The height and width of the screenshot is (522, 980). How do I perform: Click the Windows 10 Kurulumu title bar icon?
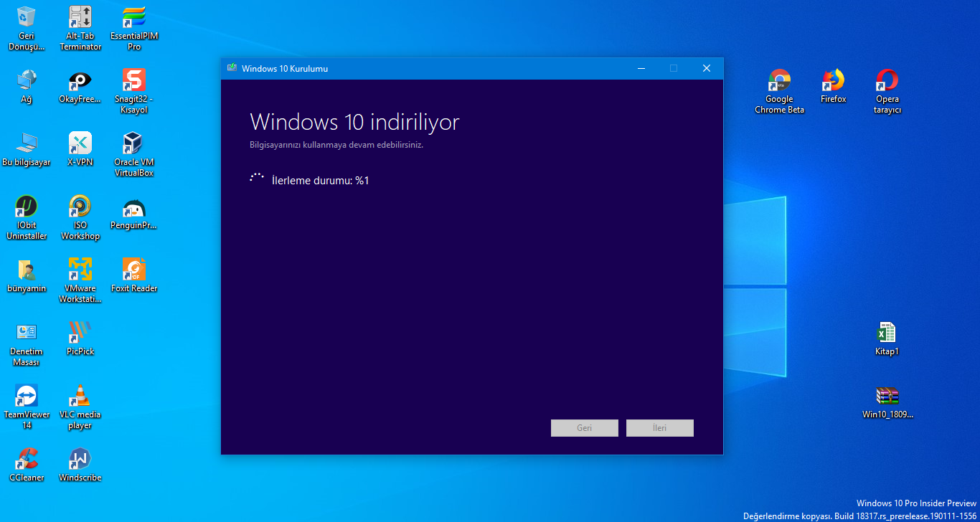click(x=232, y=68)
